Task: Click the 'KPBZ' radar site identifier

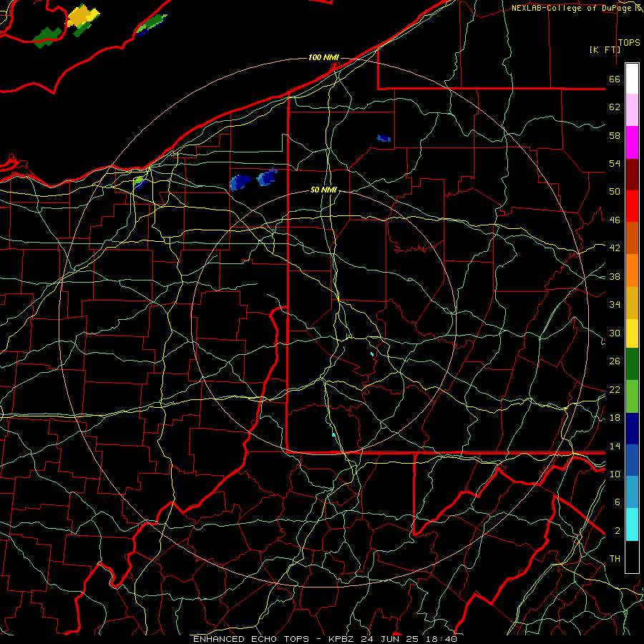Action: [342, 639]
